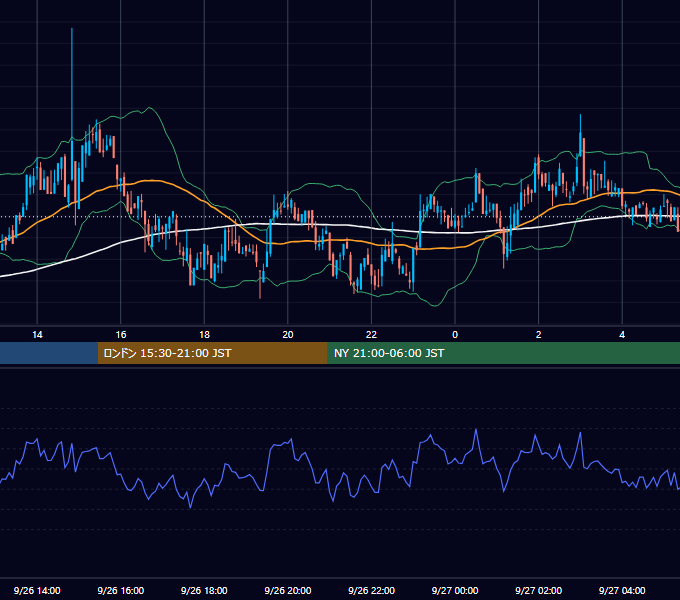The image size is (680, 600).
Task: Click the 9/26 18:00 date label
Action: click(204, 590)
